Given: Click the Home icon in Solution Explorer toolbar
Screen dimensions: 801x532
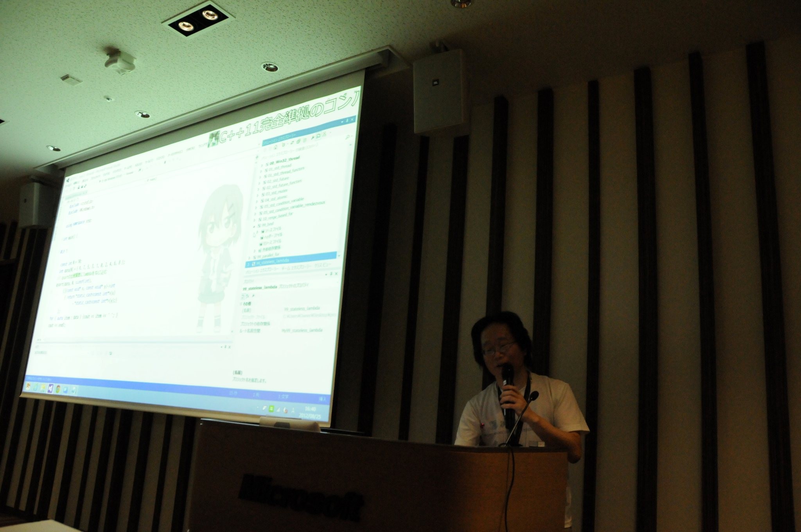Looking at the screenshot, I should (x=275, y=147).
